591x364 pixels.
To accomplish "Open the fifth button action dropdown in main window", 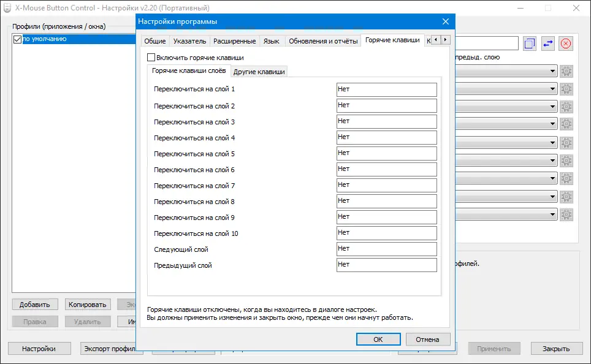I will coord(506,143).
